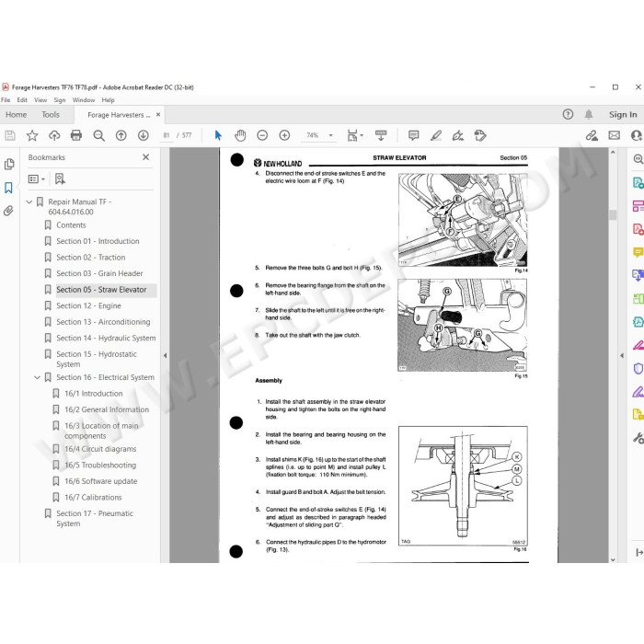The width and height of the screenshot is (644, 644).
Task: Open the File menu
Action: pyautogui.click(x=6, y=99)
